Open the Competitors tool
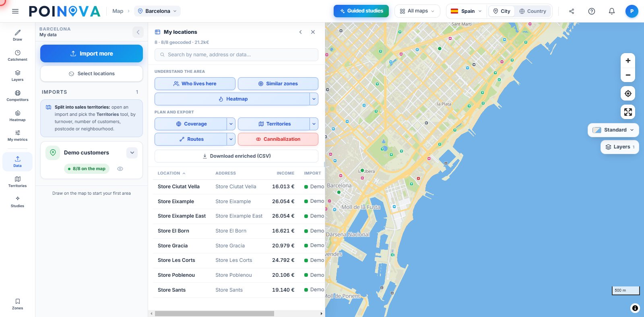Screen dimensions: 644x317 point(17,96)
